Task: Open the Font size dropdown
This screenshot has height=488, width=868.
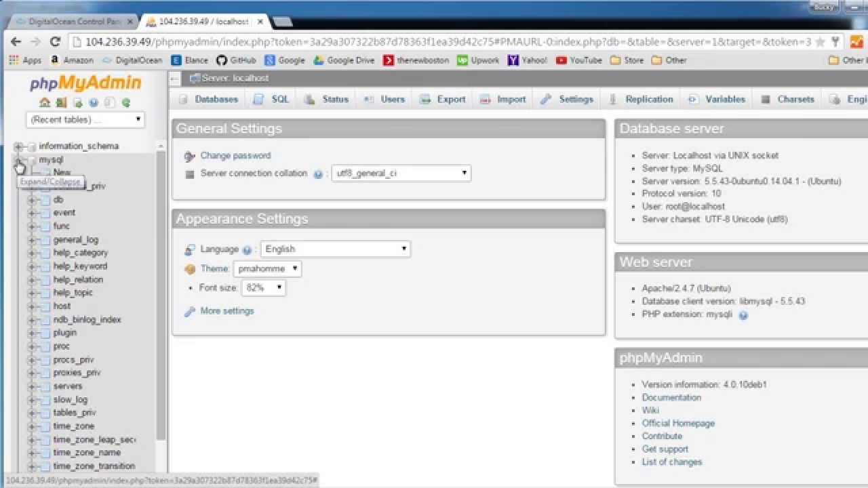Action: (x=263, y=288)
